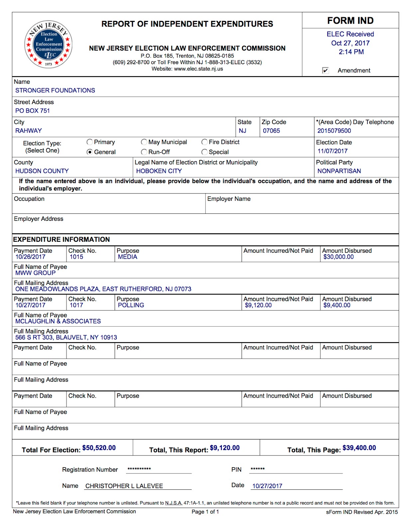Screen dimensions: 411x532
Task: Select the Primary election type
Action: (x=89, y=142)
